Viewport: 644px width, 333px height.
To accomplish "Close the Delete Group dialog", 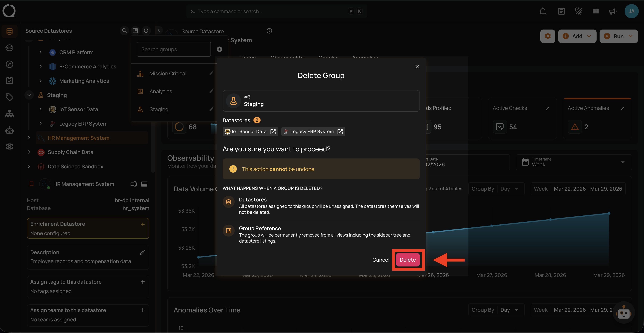I will tap(417, 67).
